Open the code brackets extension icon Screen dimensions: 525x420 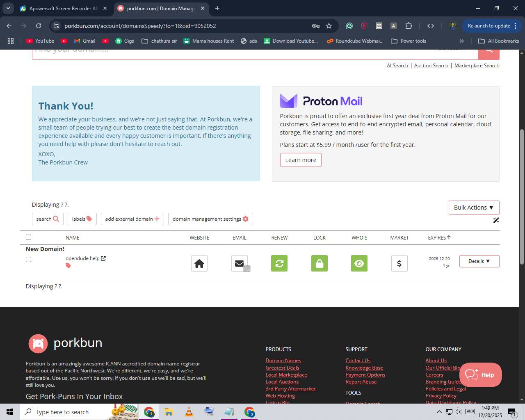coord(431,26)
